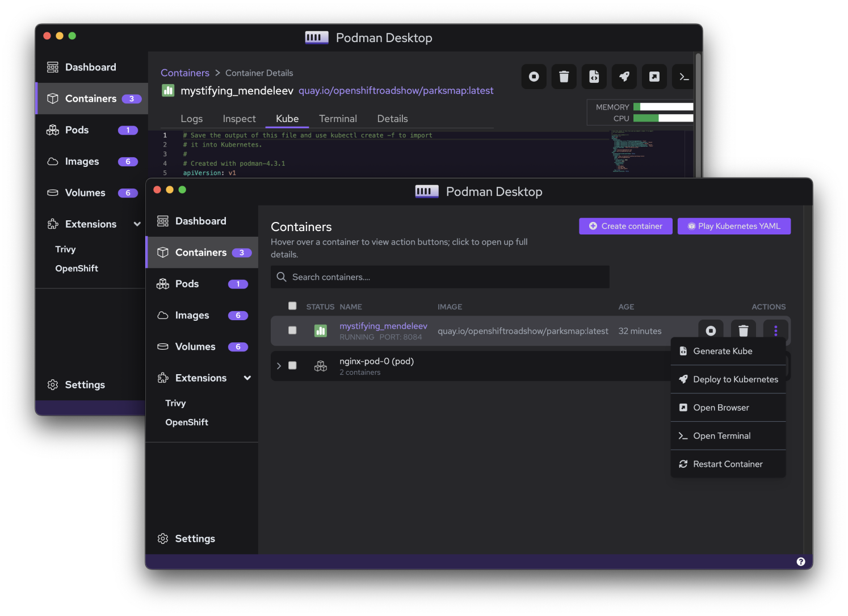Select Containers in back window sidebar
848x616 pixels.
coord(91,98)
